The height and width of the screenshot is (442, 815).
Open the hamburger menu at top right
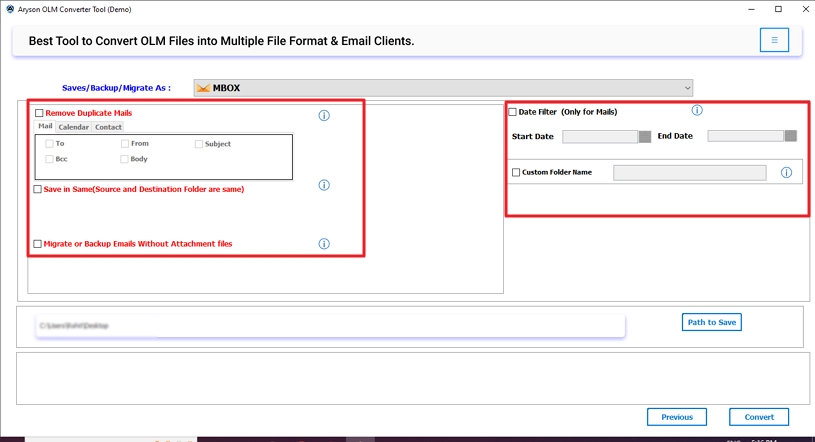[x=774, y=40]
